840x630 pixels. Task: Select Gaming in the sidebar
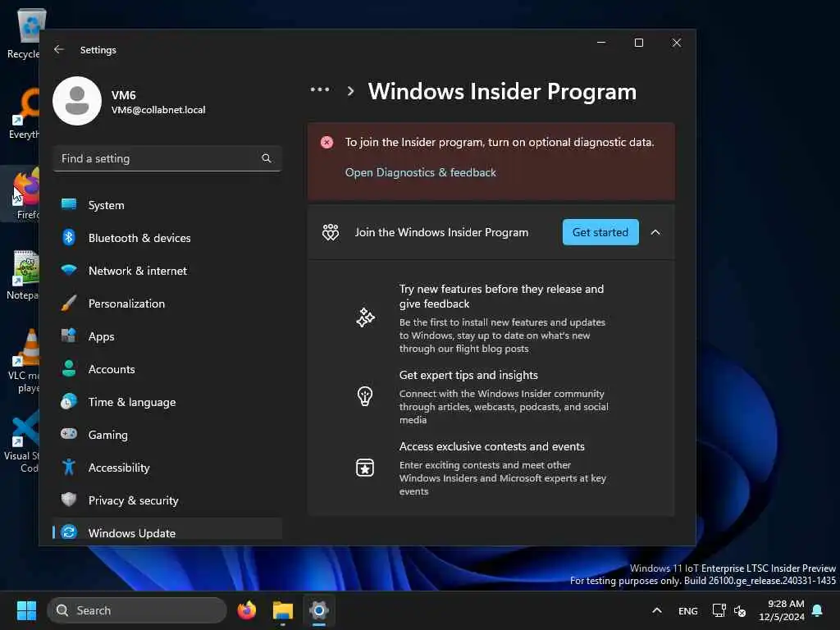167,434
